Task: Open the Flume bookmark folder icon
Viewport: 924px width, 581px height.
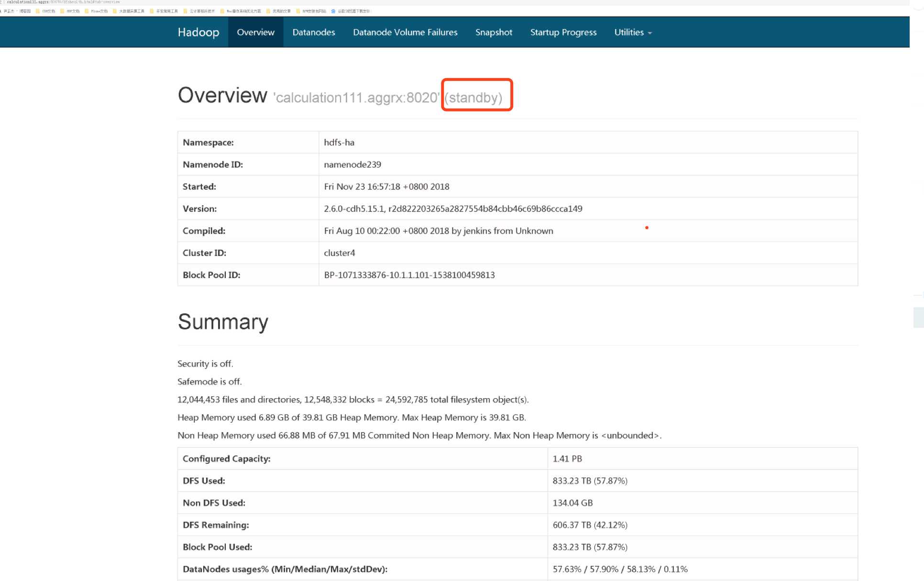Action: click(87, 11)
